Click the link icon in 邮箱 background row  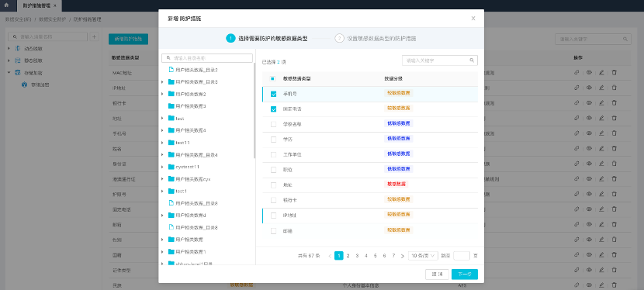pyautogui.click(x=576, y=224)
